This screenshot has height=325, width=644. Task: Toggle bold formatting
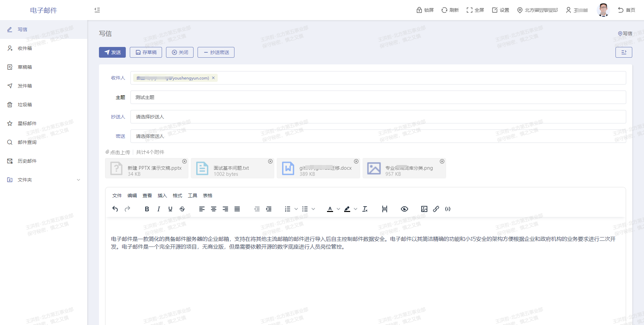click(147, 209)
